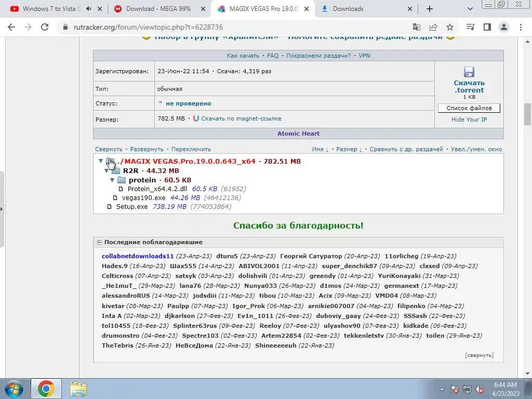Image resolution: width=532 pixels, height=399 pixels.
Task: Open the Chrome profile avatar
Action: [504, 27]
